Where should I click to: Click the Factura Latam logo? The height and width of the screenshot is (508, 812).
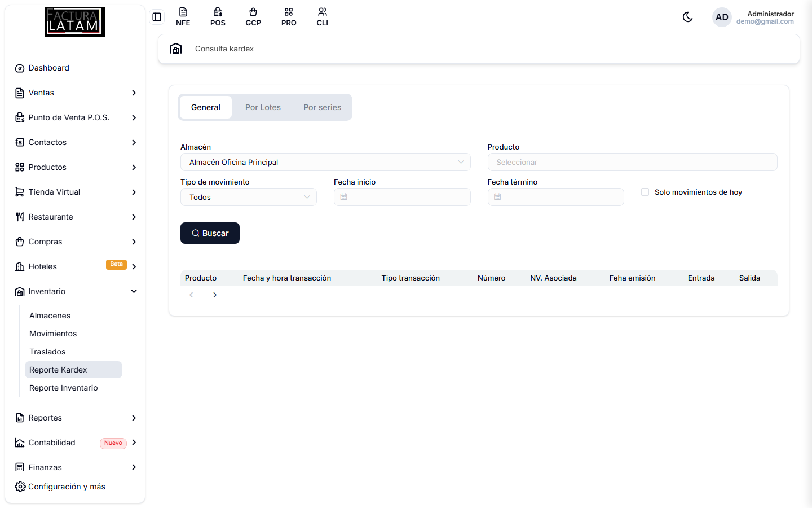75,22
